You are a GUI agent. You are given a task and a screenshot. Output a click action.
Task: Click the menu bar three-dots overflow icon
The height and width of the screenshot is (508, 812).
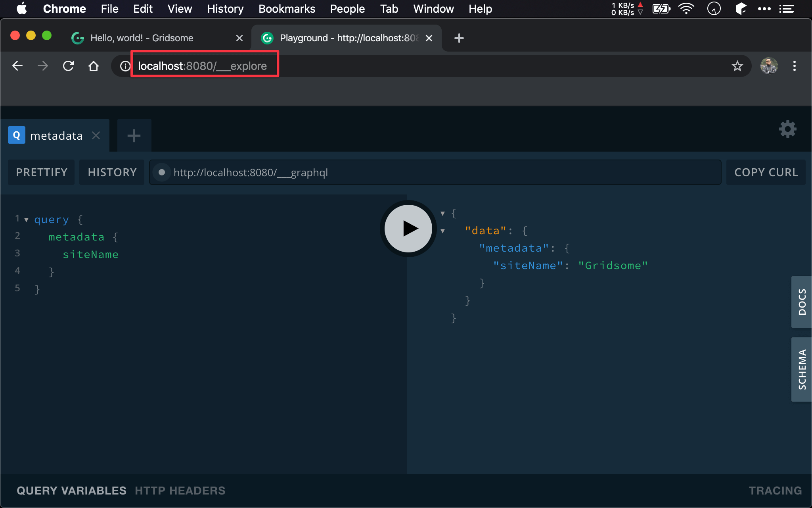764,9
